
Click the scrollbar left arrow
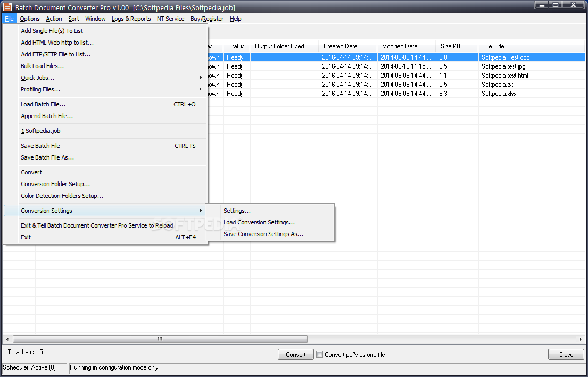tap(7, 339)
